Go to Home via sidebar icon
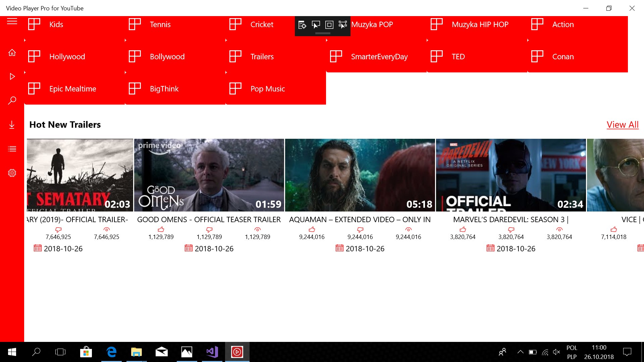This screenshot has height=362, width=644. (12, 53)
